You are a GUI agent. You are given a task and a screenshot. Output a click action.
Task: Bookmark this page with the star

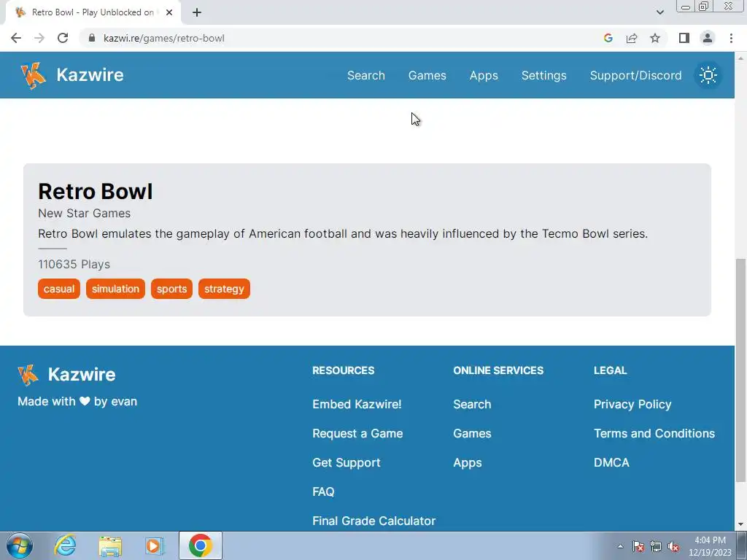[x=655, y=38]
